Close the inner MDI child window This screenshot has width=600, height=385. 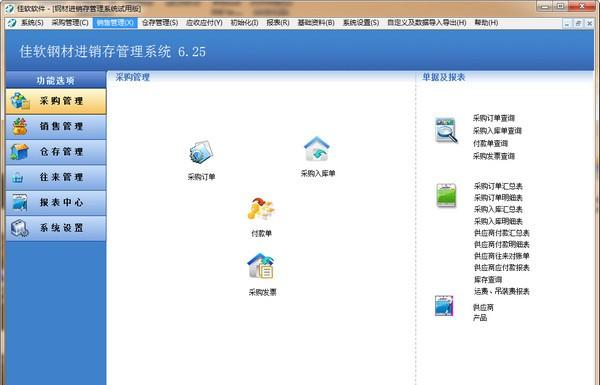pos(590,24)
